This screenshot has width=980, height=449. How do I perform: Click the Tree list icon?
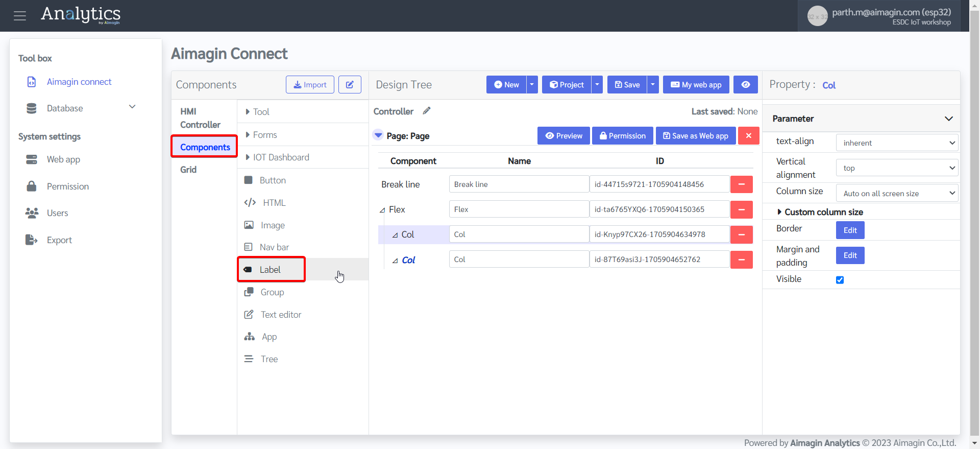249,359
